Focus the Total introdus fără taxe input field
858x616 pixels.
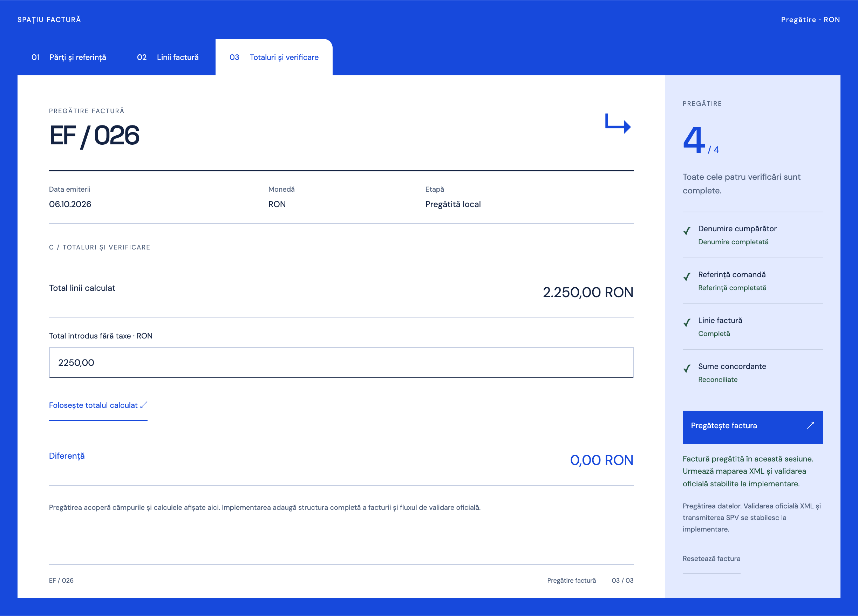pyautogui.click(x=341, y=363)
